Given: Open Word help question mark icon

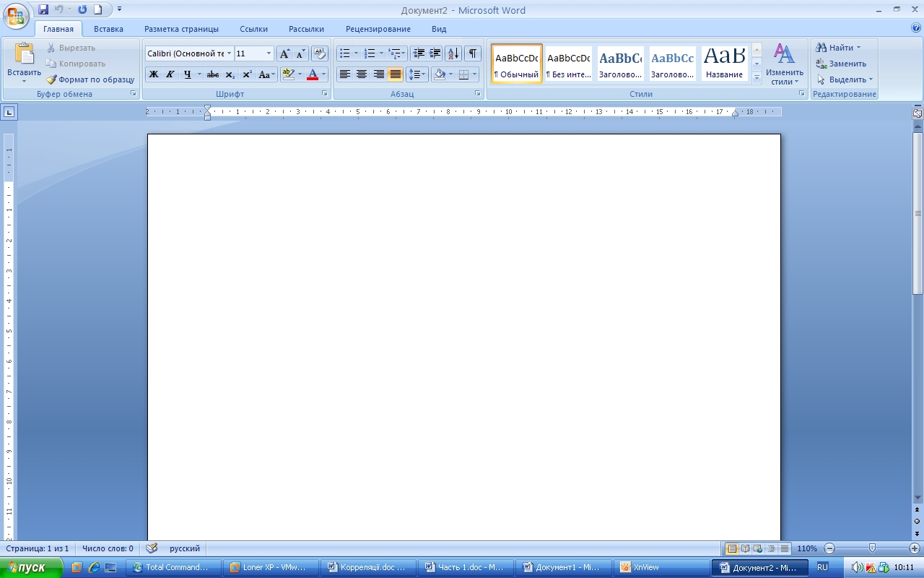Looking at the screenshot, I should (x=916, y=28).
